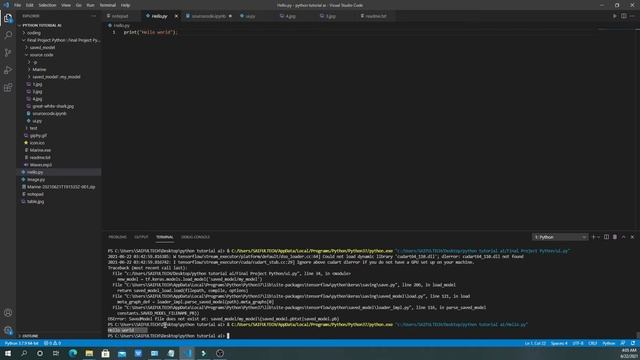Split the terminal panel
The width and height of the screenshot is (640, 360).
tap(607, 237)
